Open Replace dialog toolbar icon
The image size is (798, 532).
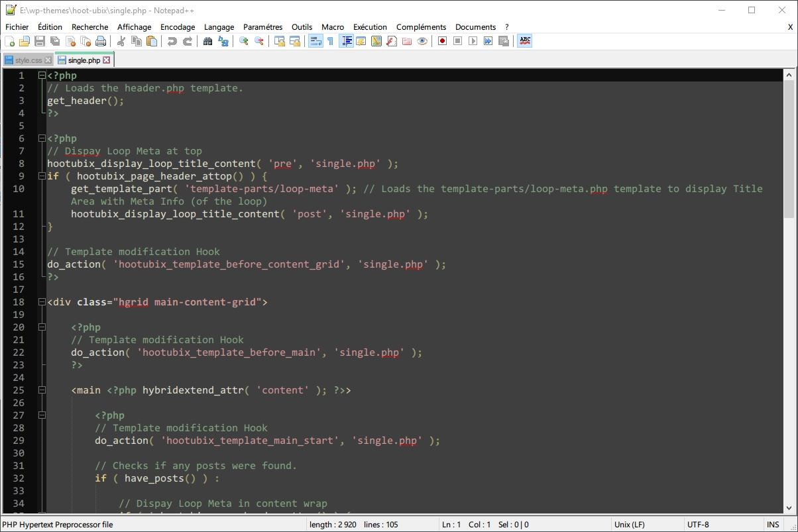pos(223,41)
